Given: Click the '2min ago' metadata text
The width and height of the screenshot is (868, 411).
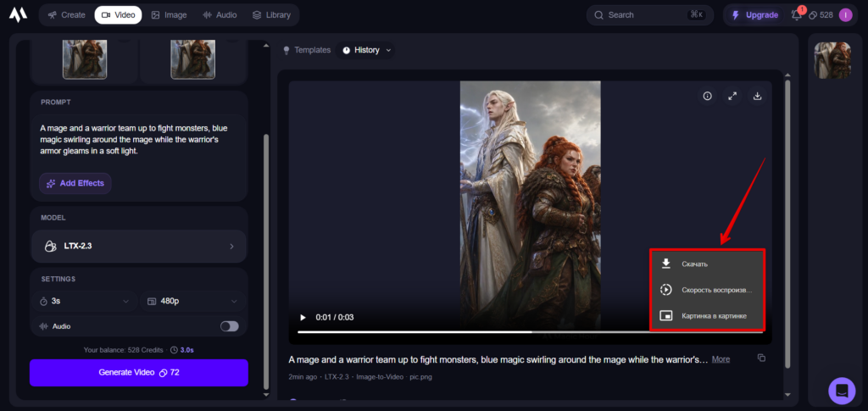Looking at the screenshot, I should coord(303,377).
